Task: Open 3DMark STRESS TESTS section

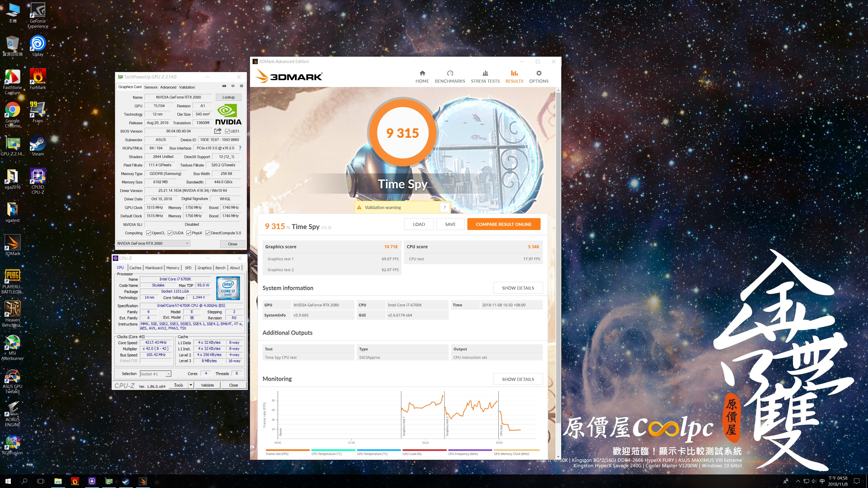Action: click(485, 77)
